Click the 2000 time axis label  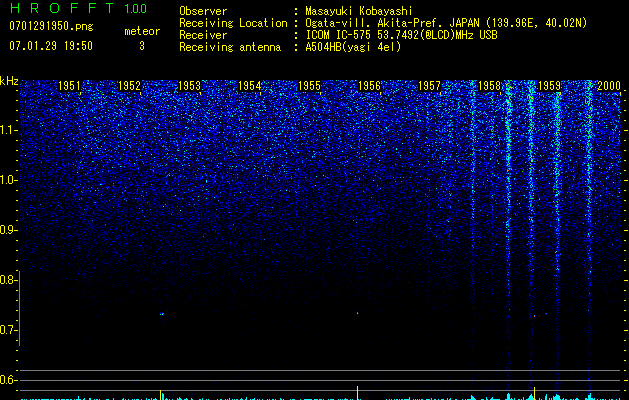coord(609,86)
